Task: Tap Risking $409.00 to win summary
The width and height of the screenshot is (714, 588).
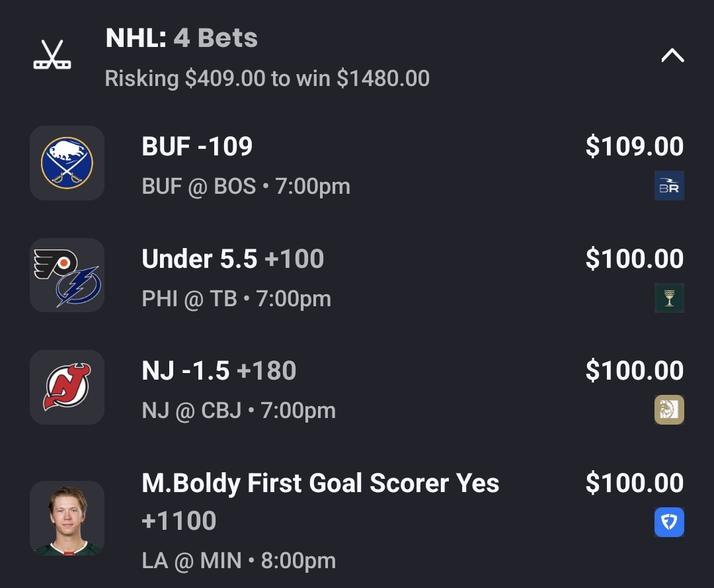Action: (x=267, y=79)
